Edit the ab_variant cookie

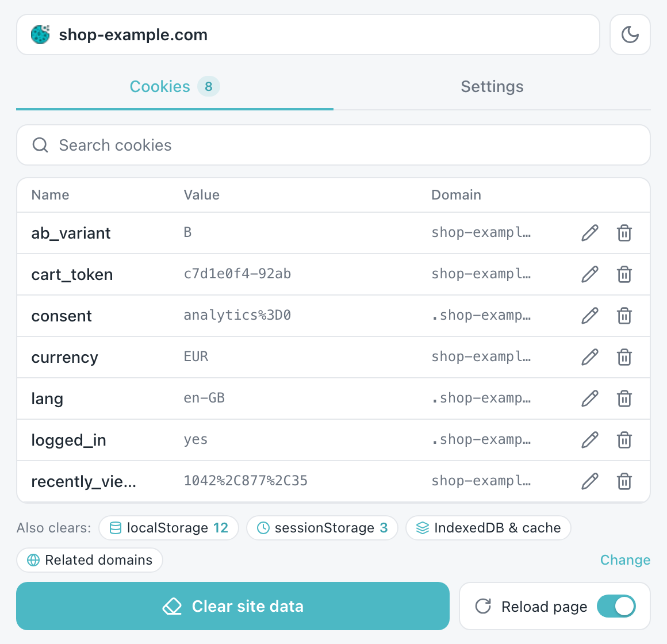[590, 233]
